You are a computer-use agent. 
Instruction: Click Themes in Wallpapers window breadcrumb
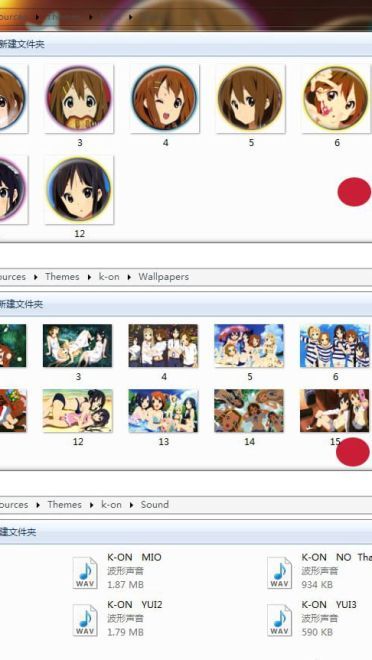click(x=62, y=277)
